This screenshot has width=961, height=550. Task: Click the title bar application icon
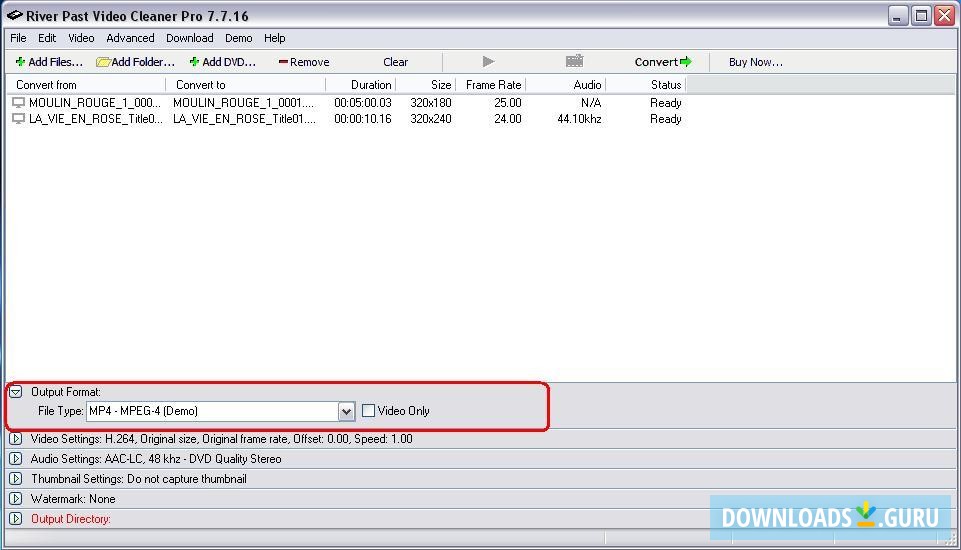[14, 15]
